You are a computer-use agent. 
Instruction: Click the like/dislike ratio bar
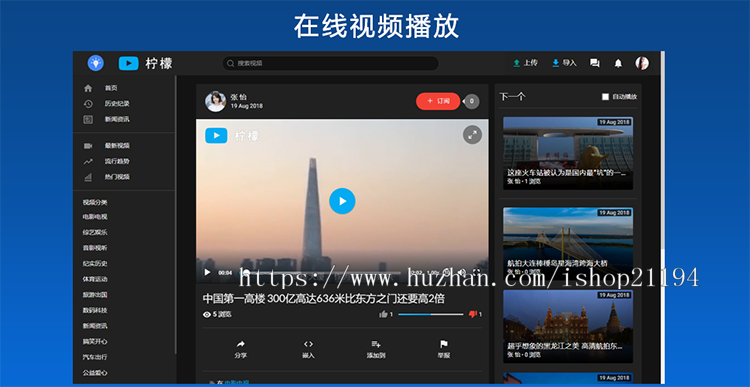pos(430,314)
